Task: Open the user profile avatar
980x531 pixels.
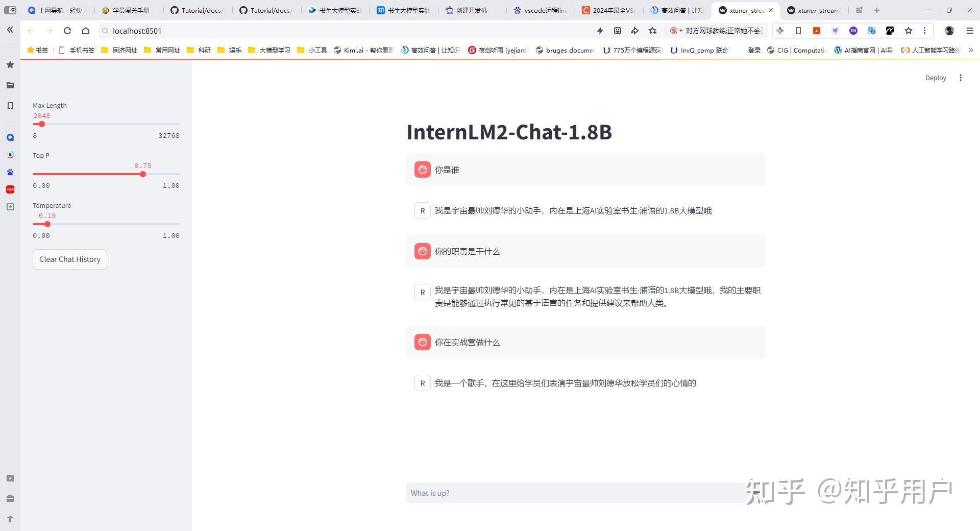Action: tap(949, 31)
